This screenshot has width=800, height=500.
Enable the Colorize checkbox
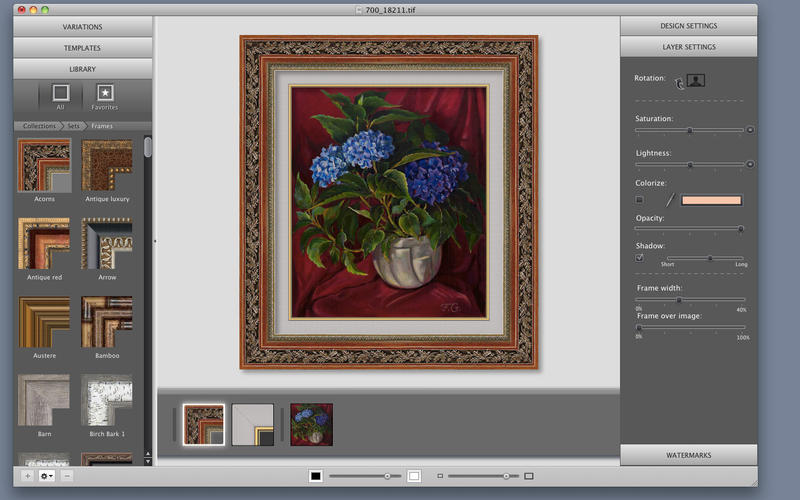[x=640, y=200]
